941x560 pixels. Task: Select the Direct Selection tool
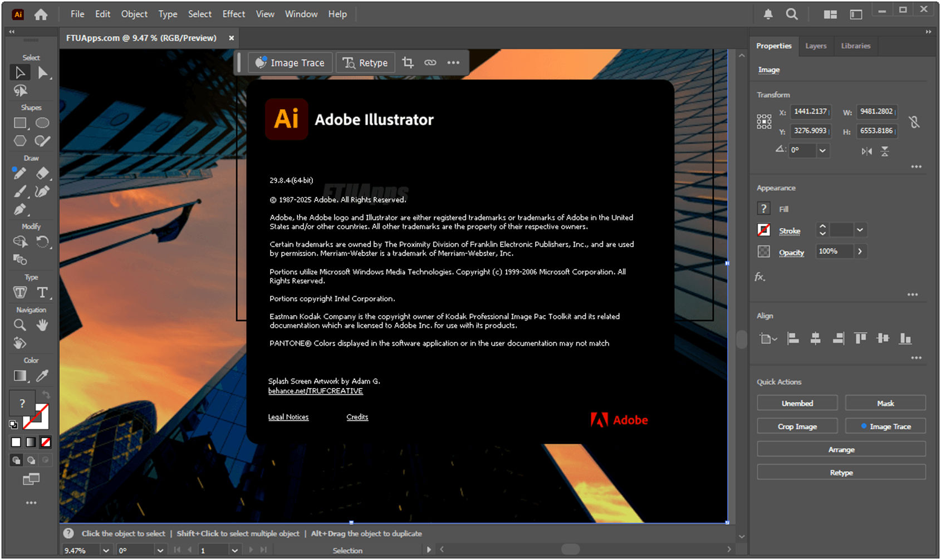pyautogui.click(x=43, y=71)
